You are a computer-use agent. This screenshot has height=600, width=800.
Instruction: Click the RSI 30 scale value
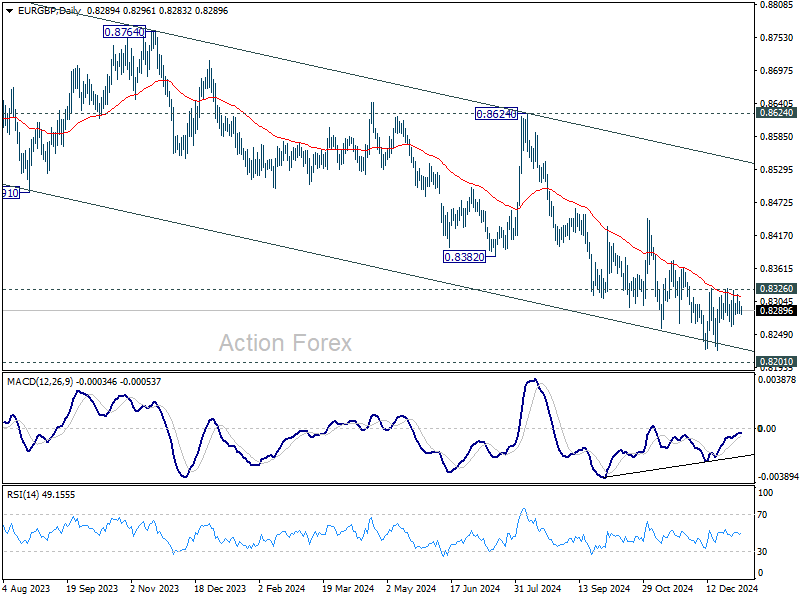[x=762, y=552]
